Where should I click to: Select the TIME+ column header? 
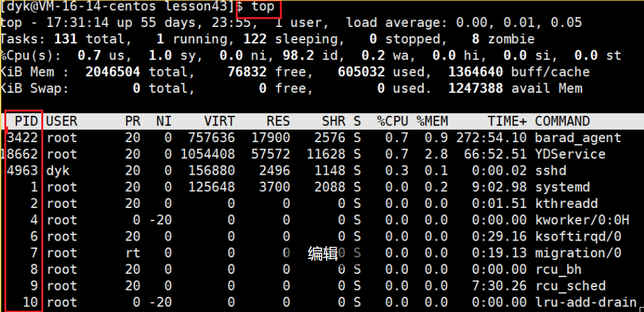507,121
